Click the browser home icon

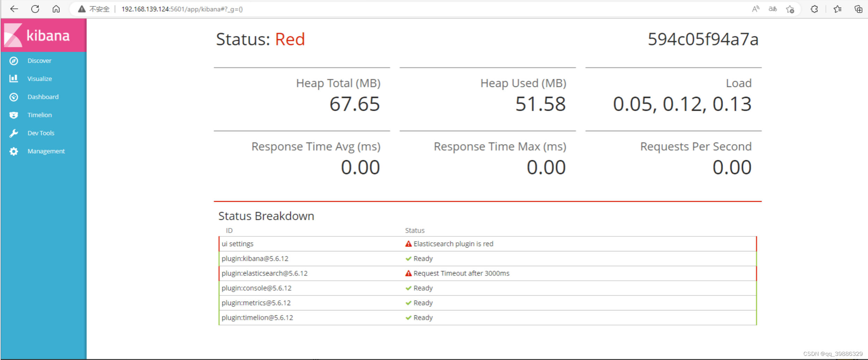pos(56,9)
